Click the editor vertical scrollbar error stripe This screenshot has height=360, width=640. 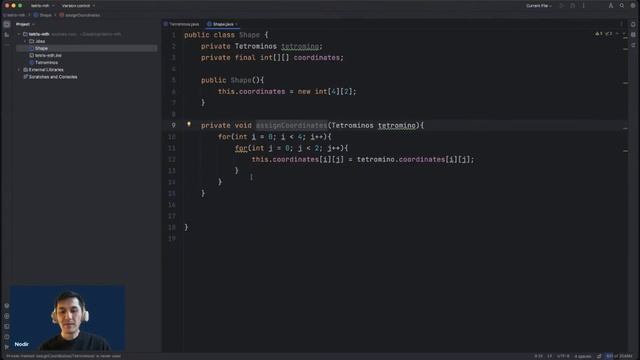click(x=625, y=192)
